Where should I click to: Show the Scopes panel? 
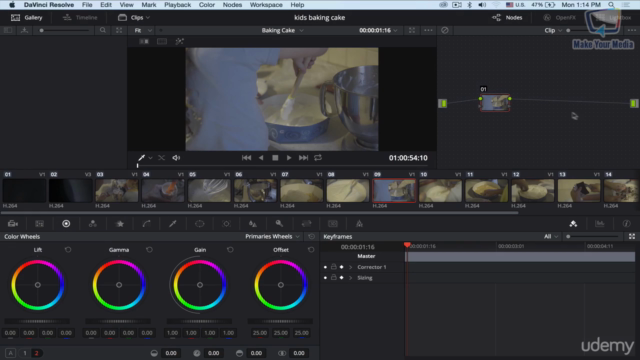click(600, 224)
